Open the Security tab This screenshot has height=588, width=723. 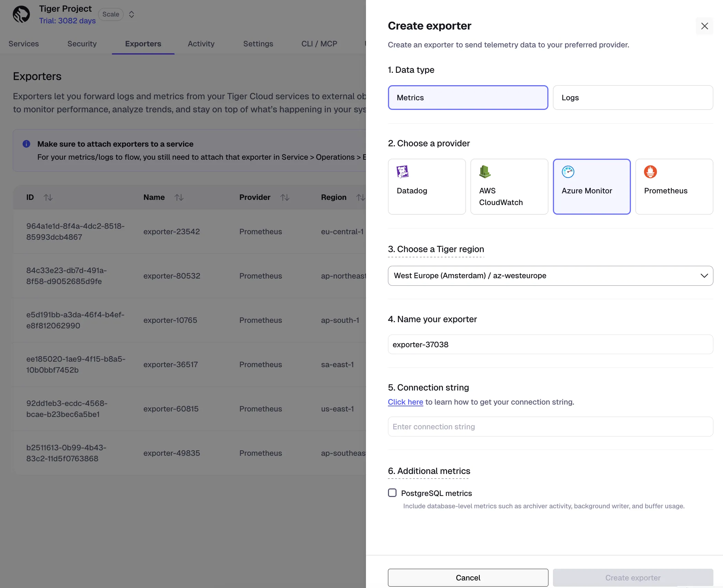(x=82, y=44)
